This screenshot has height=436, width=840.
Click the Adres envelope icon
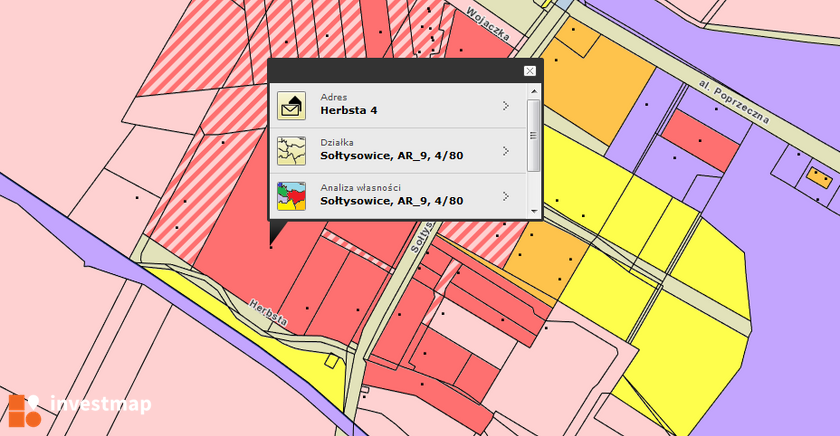pyautogui.click(x=291, y=105)
